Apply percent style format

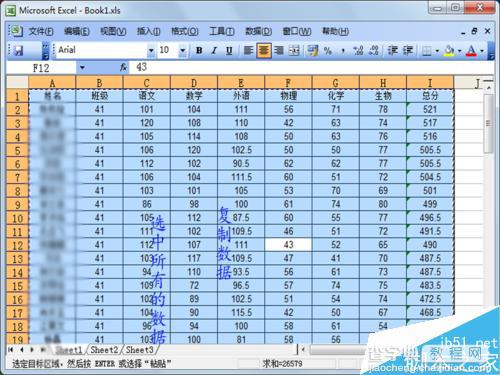(328, 51)
